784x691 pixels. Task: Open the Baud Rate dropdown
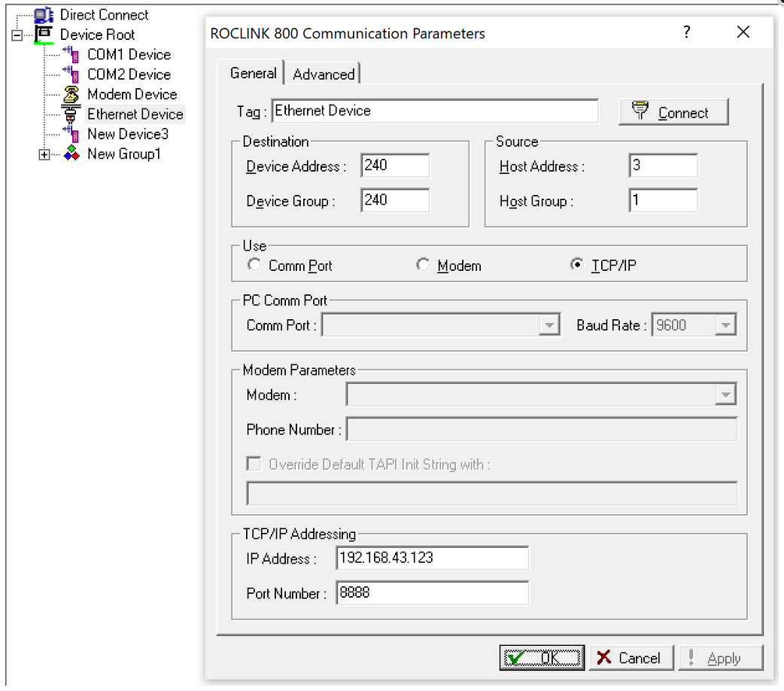(x=725, y=325)
